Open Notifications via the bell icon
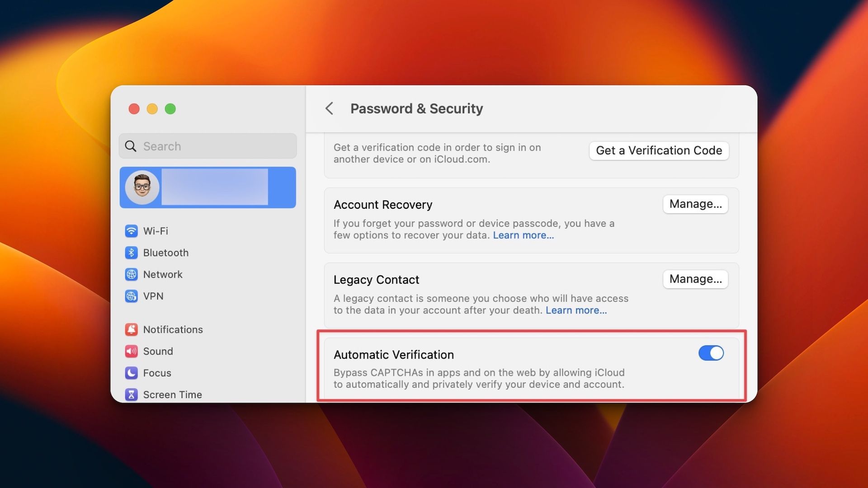The height and width of the screenshot is (488, 868). (131, 329)
